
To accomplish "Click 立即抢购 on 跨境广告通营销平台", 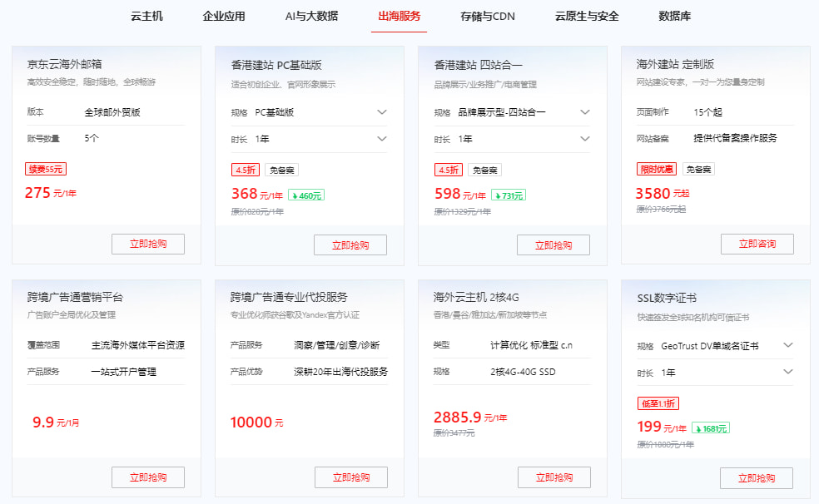I will click(x=147, y=477).
